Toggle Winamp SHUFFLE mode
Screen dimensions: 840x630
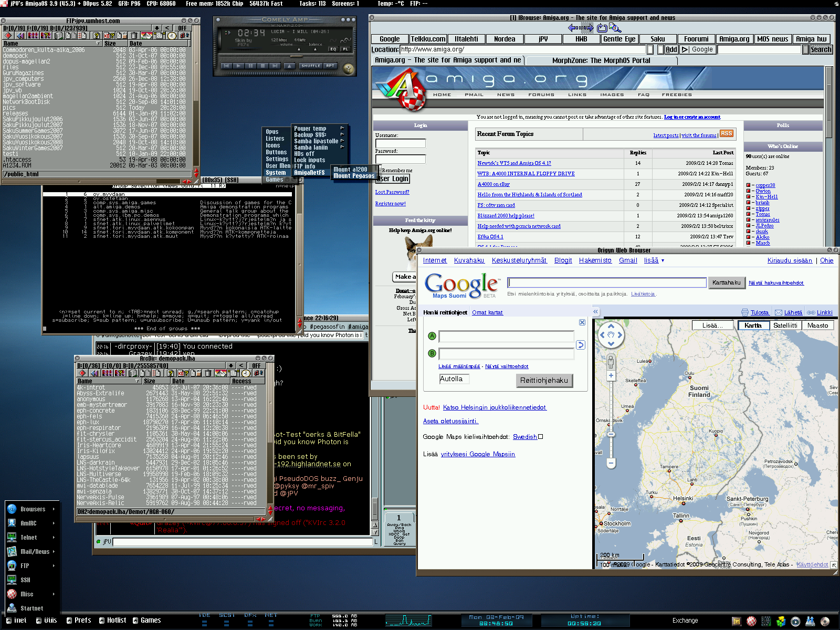click(x=311, y=66)
